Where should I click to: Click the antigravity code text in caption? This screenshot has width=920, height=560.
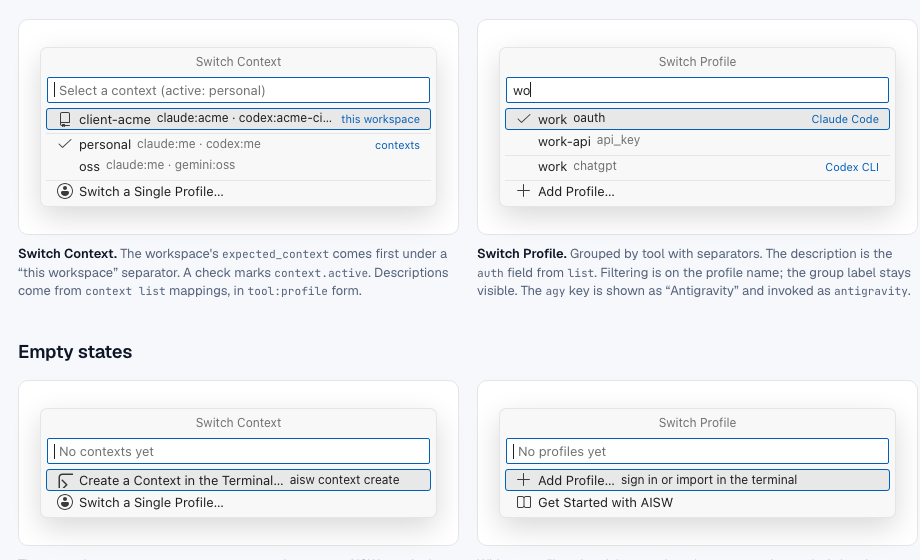(x=870, y=291)
